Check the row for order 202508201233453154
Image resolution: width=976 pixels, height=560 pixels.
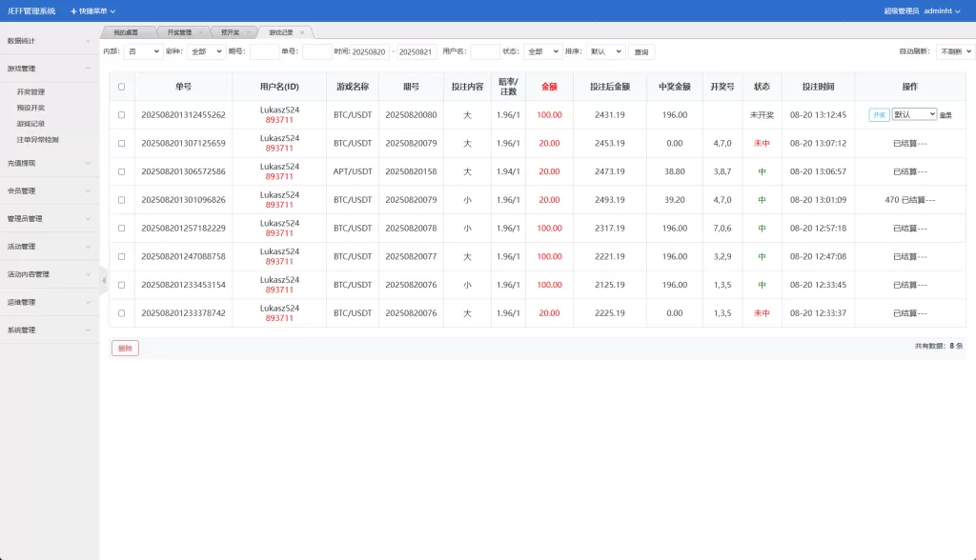pos(121,285)
